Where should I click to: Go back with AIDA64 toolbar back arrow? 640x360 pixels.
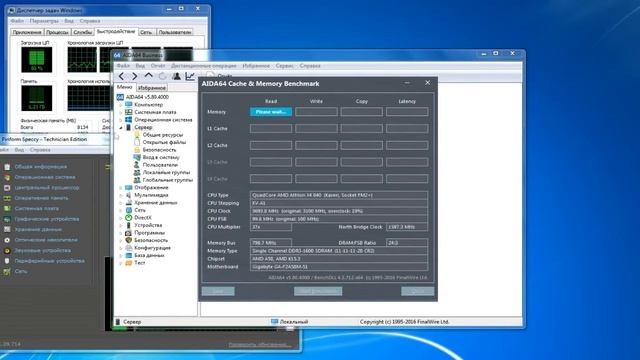(x=121, y=76)
